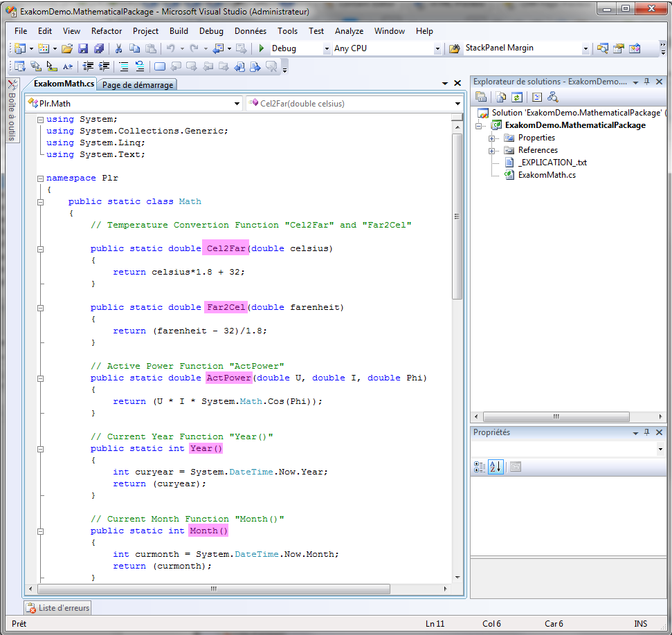Click the editor vertical scrollbar thumb
Screen dimensions: 672x635
pyautogui.click(x=457, y=217)
